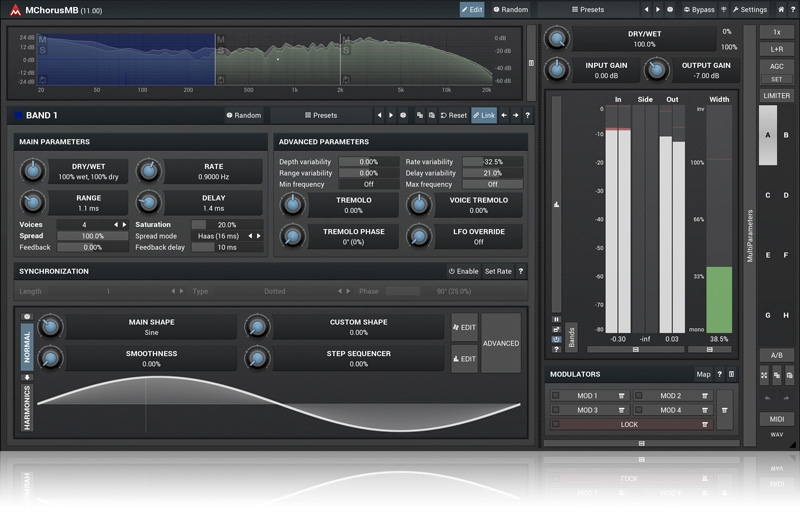
Task: Open the MOD 1 settings icon
Action: [x=621, y=396]
